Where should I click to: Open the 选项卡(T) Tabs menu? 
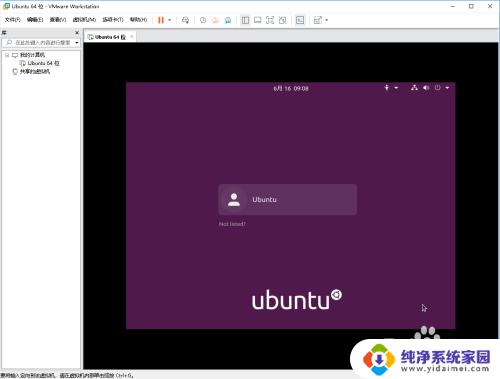tap(113, 20)
